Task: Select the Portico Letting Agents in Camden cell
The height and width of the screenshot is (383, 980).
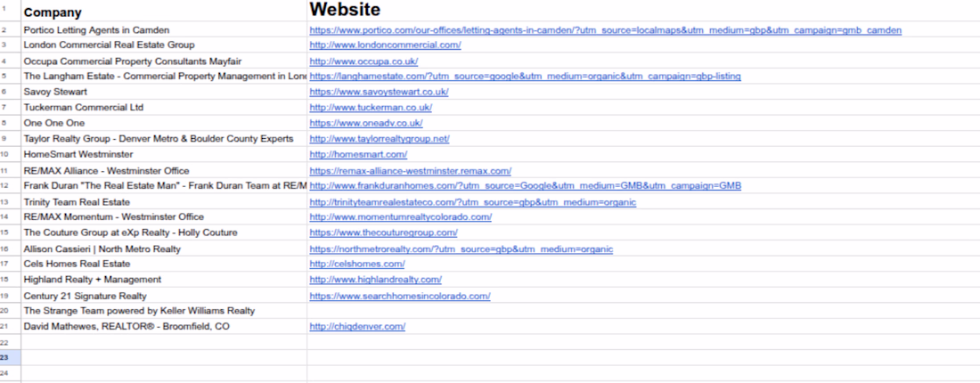Action: [x=164, y=29]
